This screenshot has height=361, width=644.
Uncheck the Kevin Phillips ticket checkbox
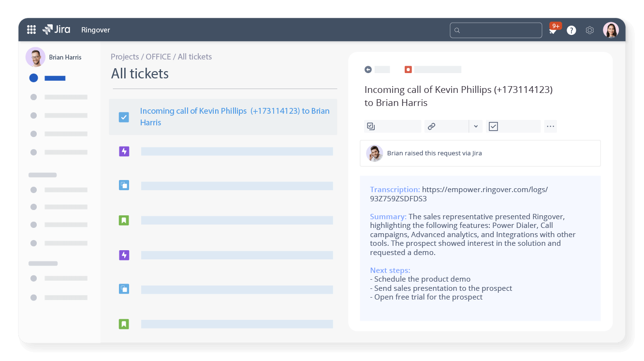[124, 117]
